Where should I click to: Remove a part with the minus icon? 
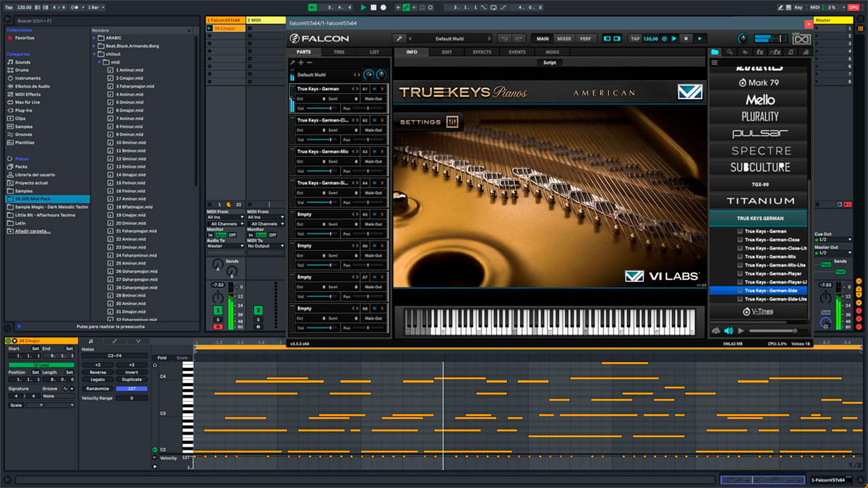click(x=310, y=63)
